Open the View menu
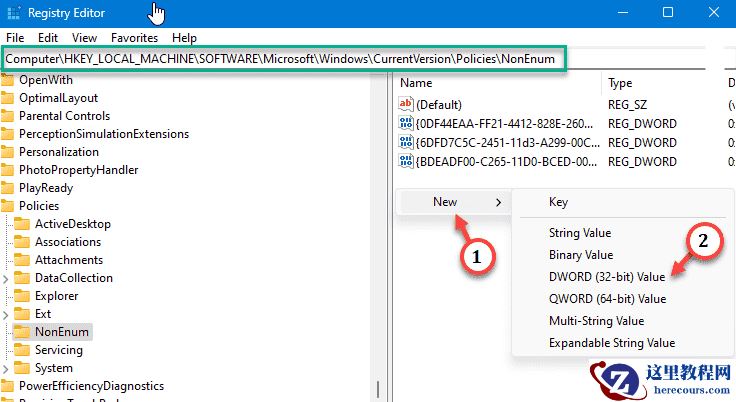This screenshot has width=736, height=402. pyautogui.click(x=84, y=38)
